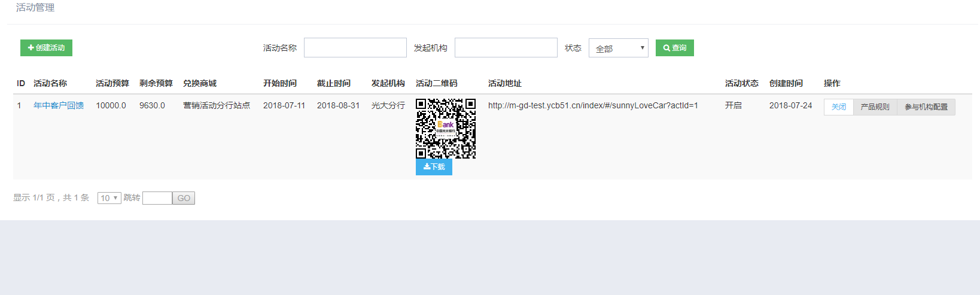Open the 年中客户回馈 activity link
The image size is (980, 295).
pos(59,106)
